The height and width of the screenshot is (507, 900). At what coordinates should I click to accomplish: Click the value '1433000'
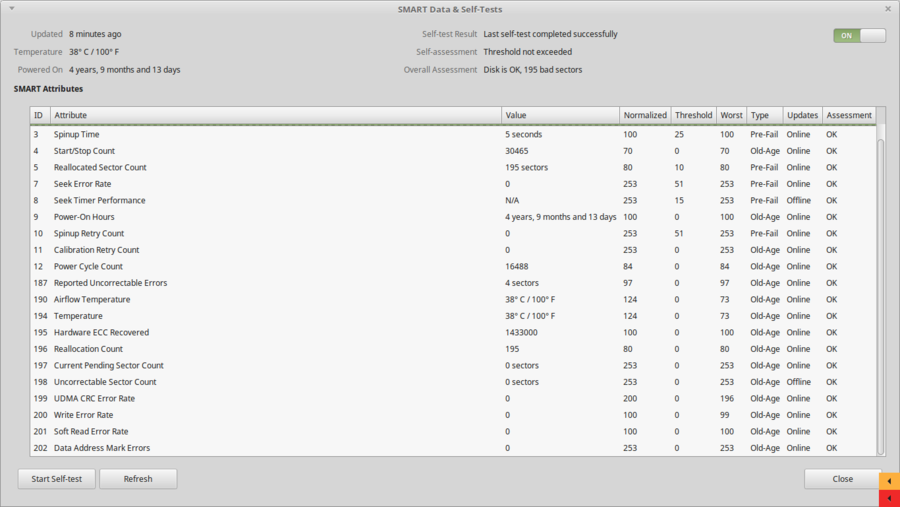click(521, 332)
